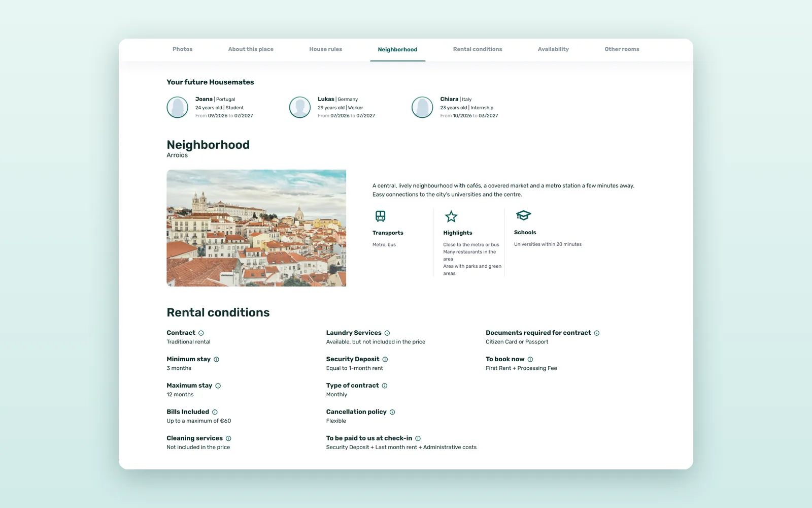Screen dimensions: 812x508
Task: Open info icon for Type of contract
Action: click(385, 386)
